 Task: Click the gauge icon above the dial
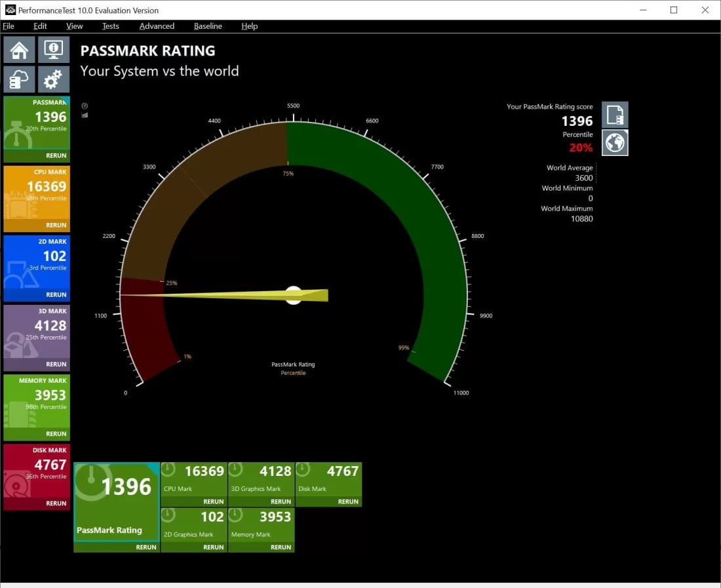[84, 106]
